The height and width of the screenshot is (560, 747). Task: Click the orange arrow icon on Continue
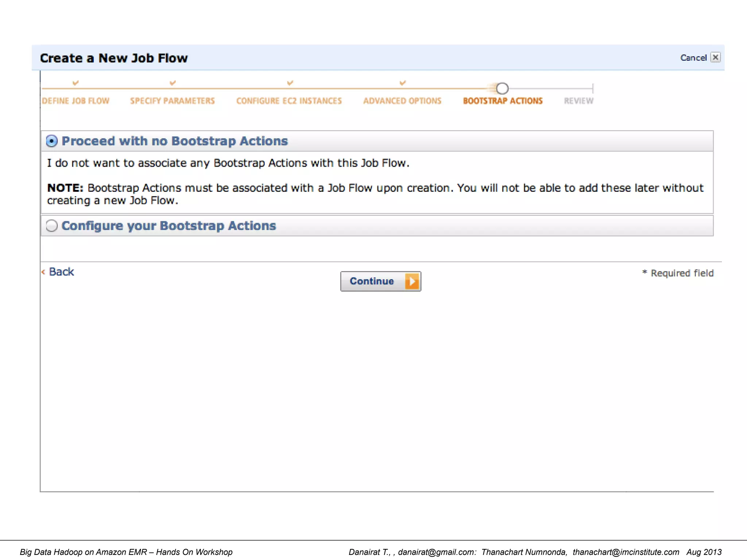(x=412, y=281)
